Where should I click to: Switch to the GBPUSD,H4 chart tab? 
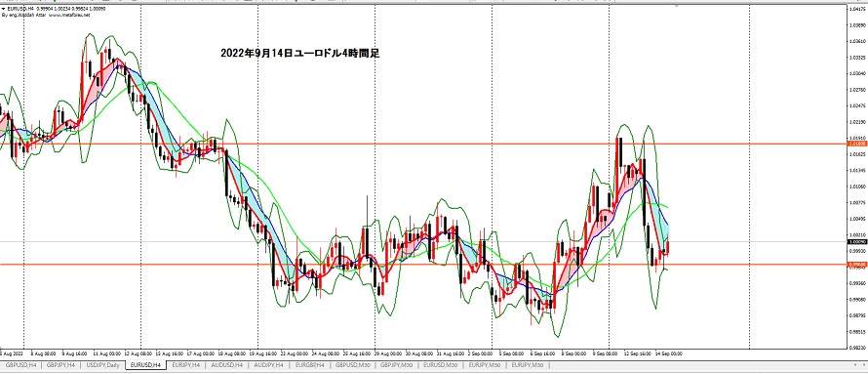tap(21, 365)
